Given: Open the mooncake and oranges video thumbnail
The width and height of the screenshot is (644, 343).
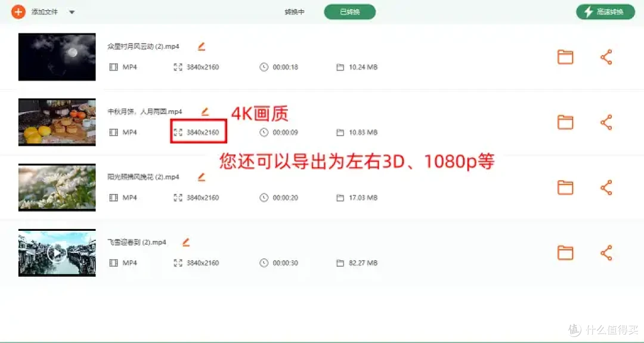Looking at the screenshot, I should pos(57,122).
